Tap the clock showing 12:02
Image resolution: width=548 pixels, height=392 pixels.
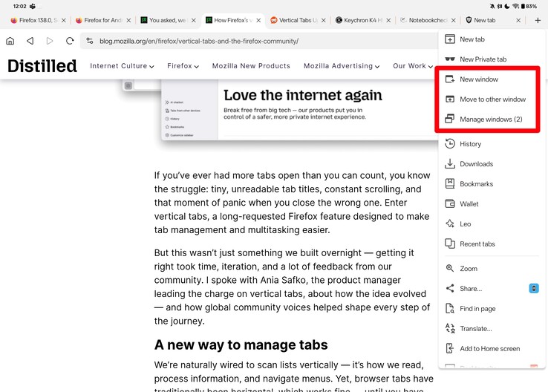point(19,6)
